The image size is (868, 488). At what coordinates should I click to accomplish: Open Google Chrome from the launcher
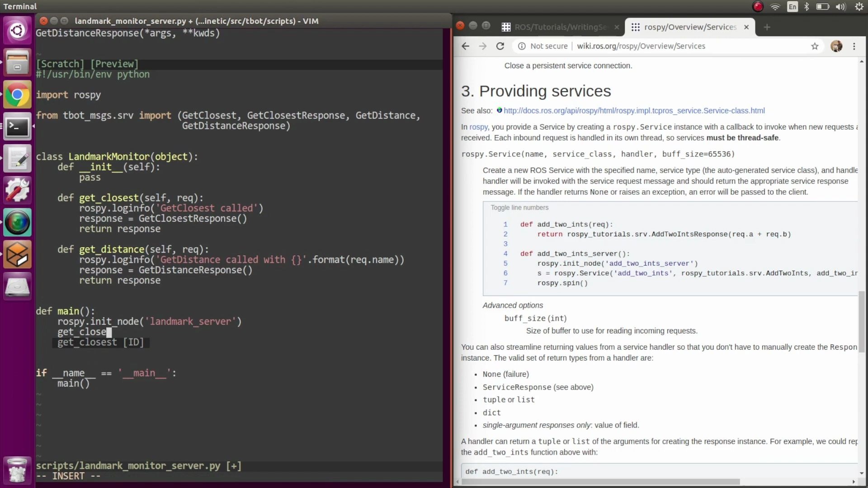pyautogui.click(x=17, y=94)
